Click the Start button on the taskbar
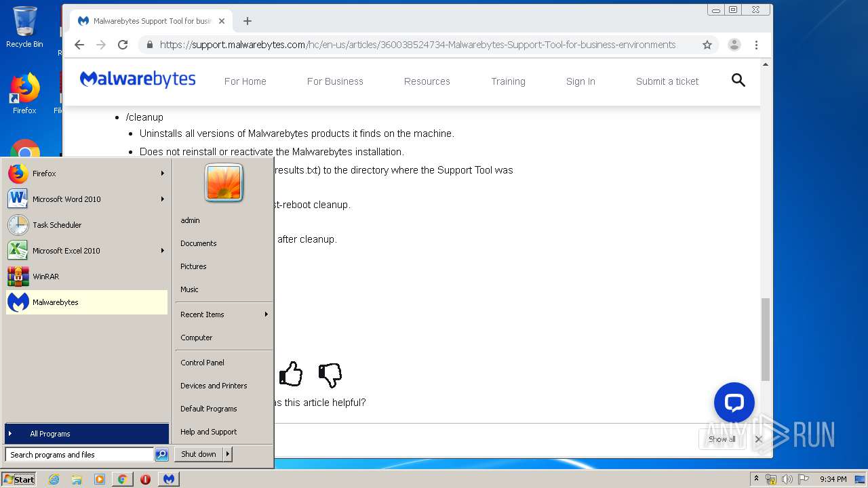This screenshot has height=488, width=868. tap(19, 479)
